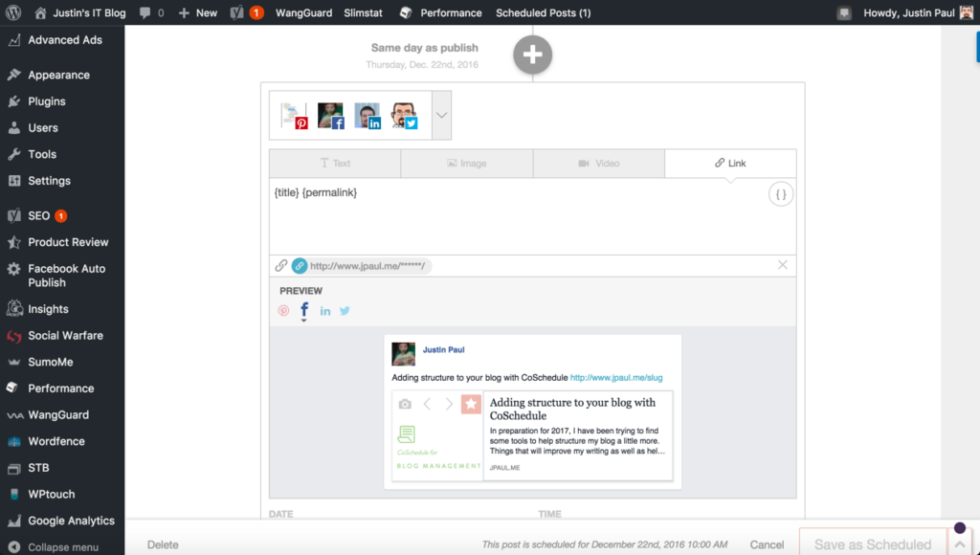Image resolution: width=980 pixels, height=555 pixels.
Task: Open the template helpers braces button
Action: tap(781, 194)
